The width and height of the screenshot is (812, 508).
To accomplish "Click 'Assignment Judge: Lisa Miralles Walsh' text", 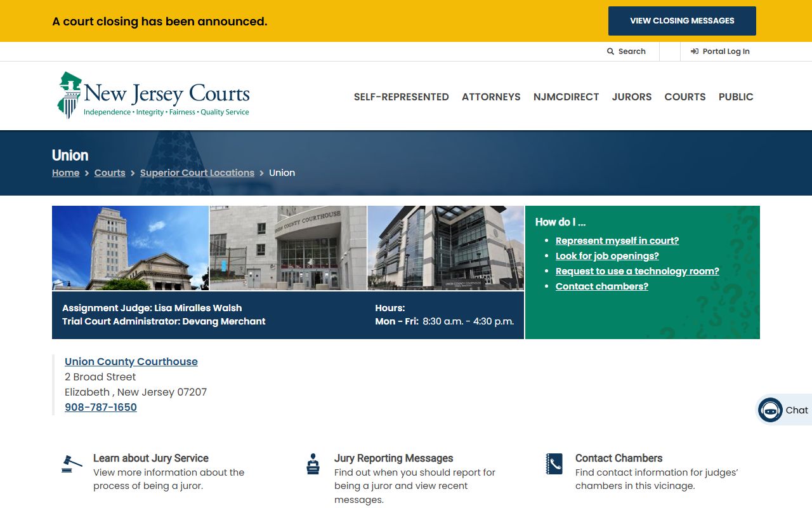I will pos(152,308).
